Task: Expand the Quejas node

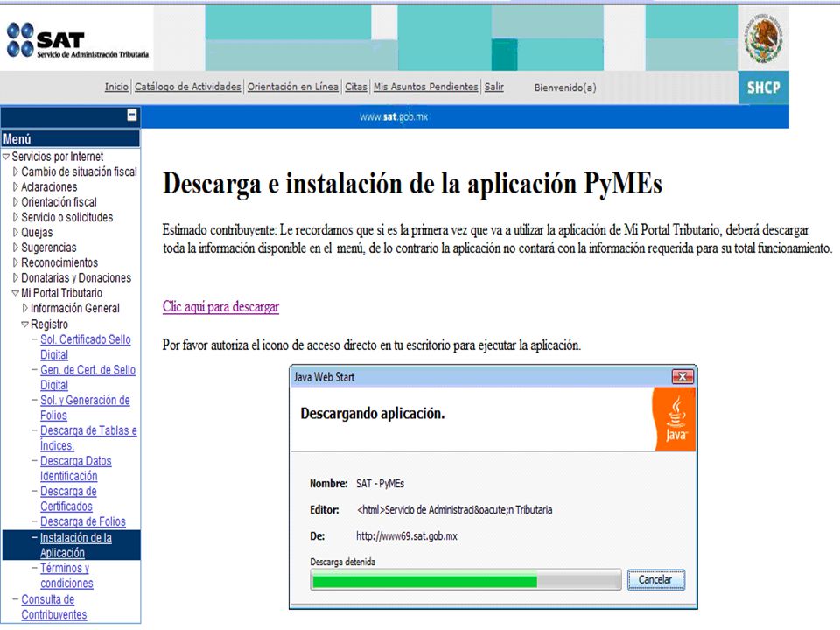Action: click(16, 233)
